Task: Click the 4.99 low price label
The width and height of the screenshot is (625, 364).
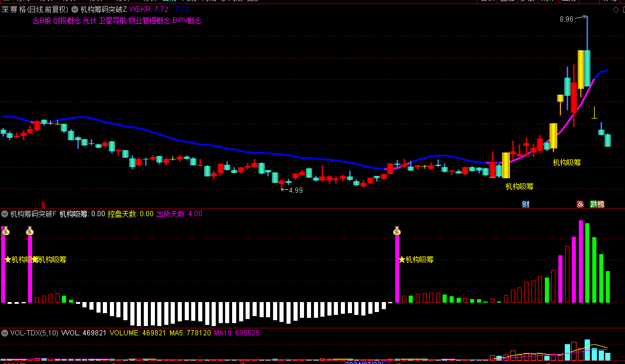Action: coord(296,190)
